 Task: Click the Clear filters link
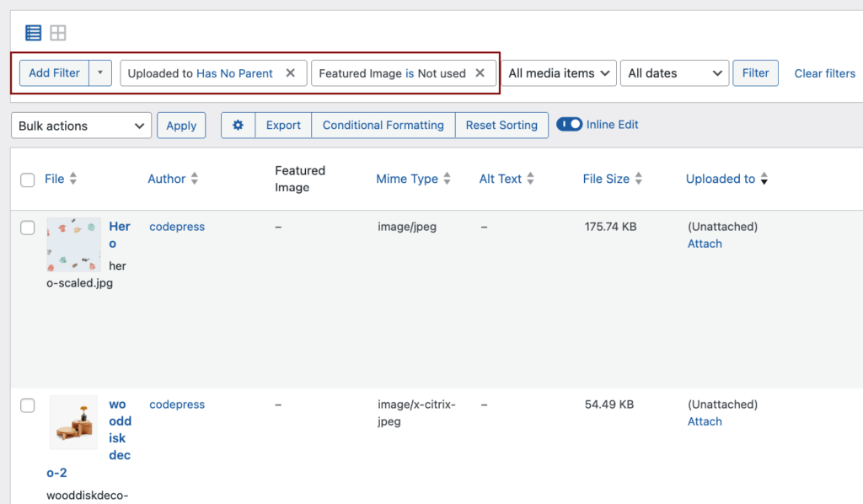(x=824, y=73)
